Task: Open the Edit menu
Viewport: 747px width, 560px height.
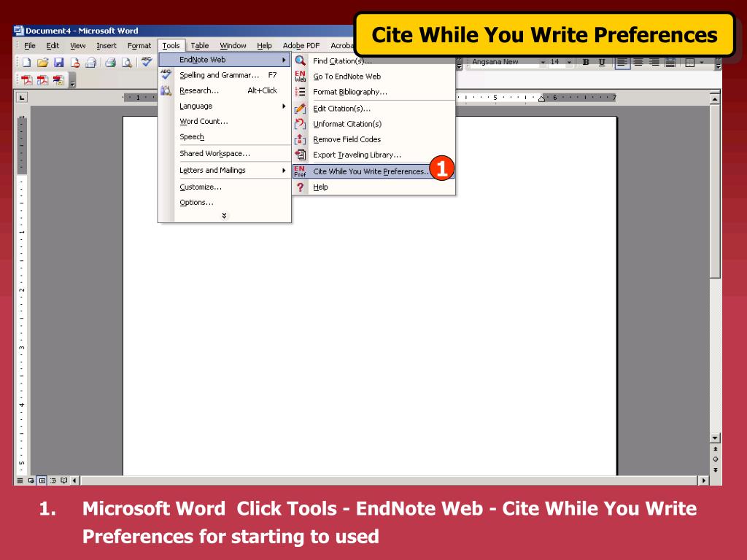Action: (53, 46)
